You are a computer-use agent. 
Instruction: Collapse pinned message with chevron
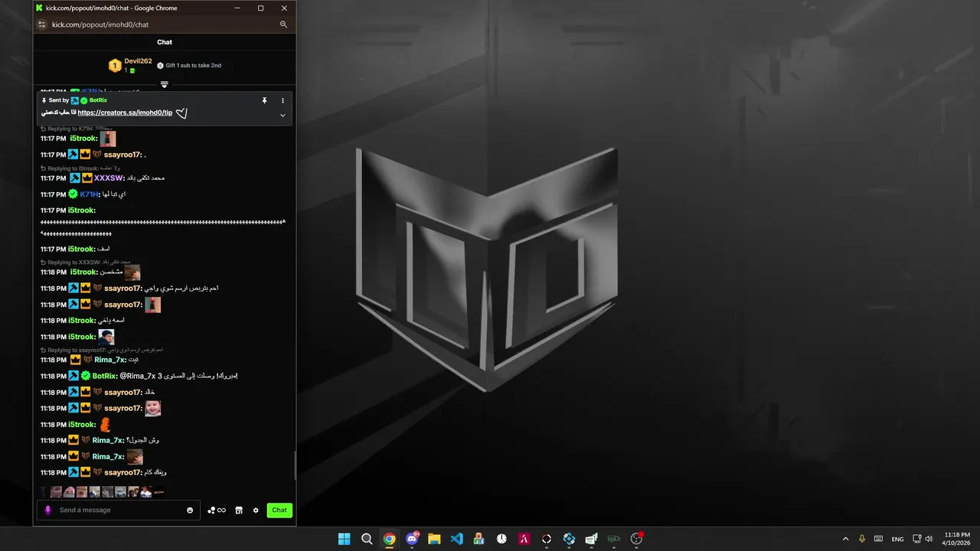[283, 116]
